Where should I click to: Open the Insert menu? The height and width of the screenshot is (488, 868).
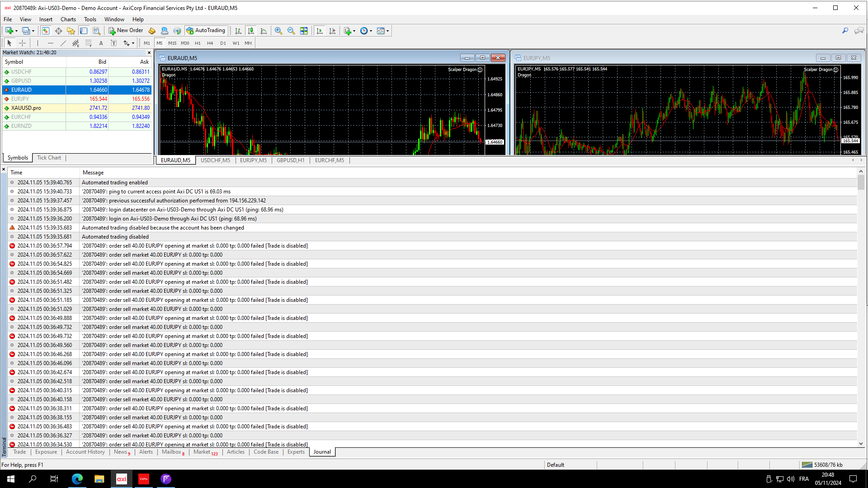pos(46,19)
